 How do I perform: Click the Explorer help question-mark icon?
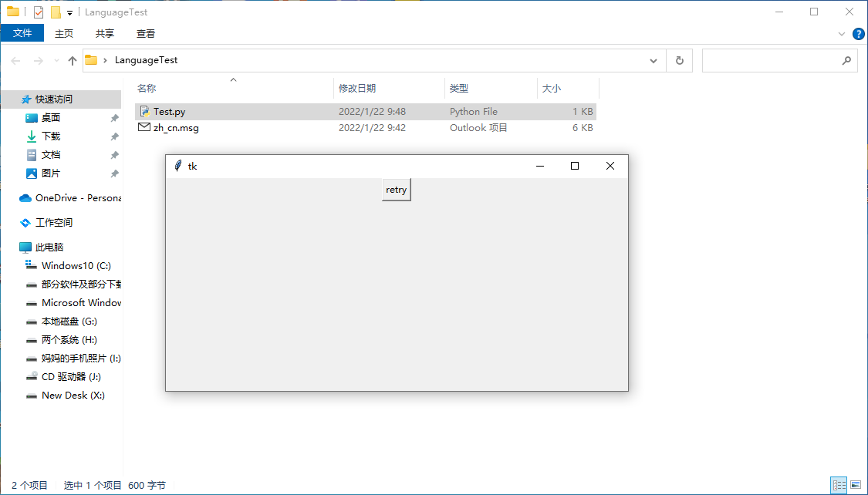coord(858,34)
